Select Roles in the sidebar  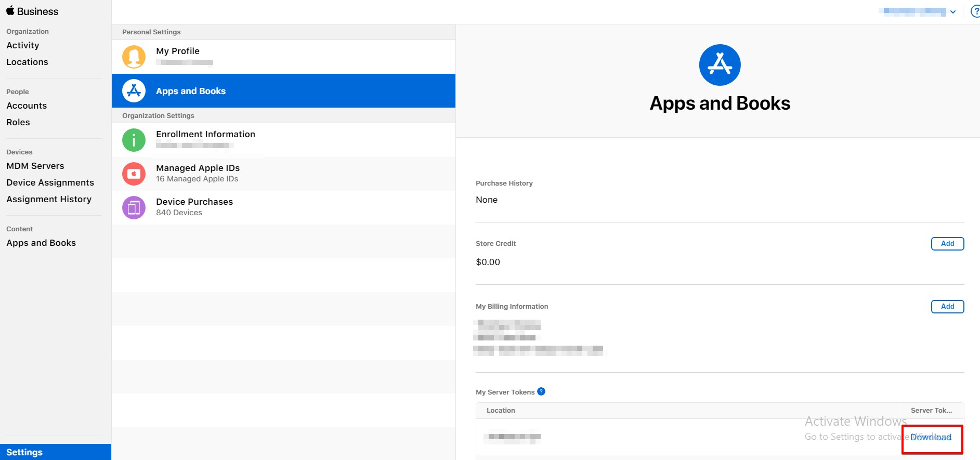click(x=18, y=122)
